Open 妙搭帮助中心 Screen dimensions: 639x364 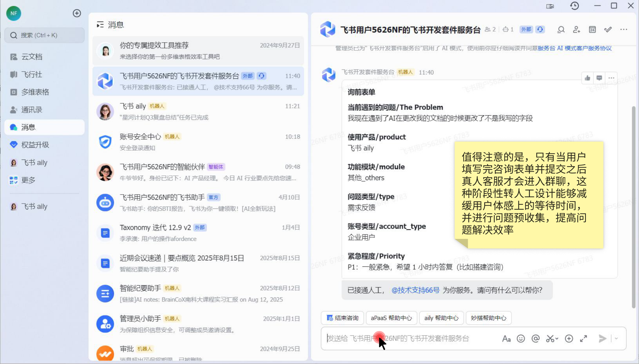tap(489, 318)
